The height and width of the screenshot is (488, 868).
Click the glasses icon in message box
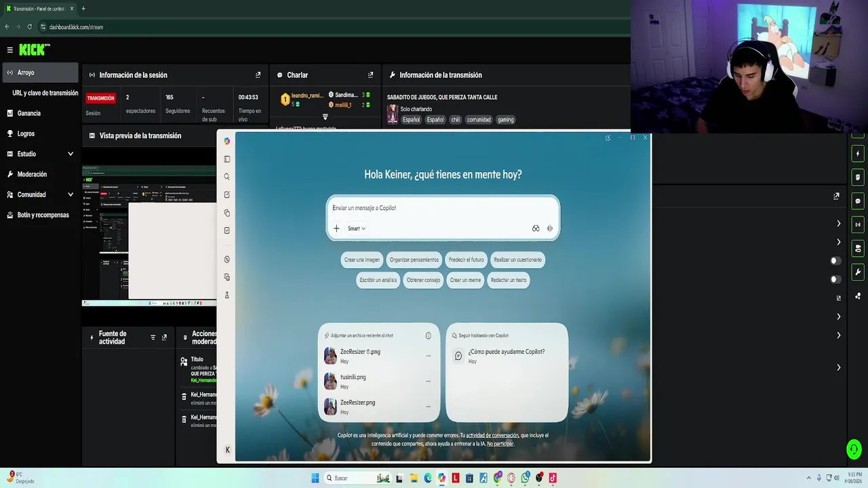[536, 228]
